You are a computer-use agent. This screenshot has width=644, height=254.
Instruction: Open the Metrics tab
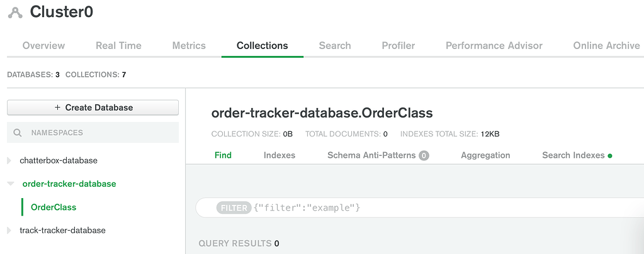click(189, 45)
